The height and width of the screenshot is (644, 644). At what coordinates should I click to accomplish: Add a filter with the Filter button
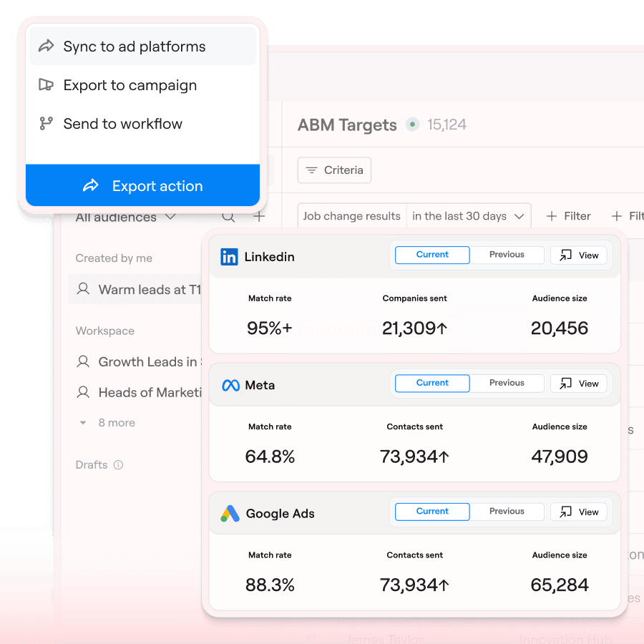569,216
